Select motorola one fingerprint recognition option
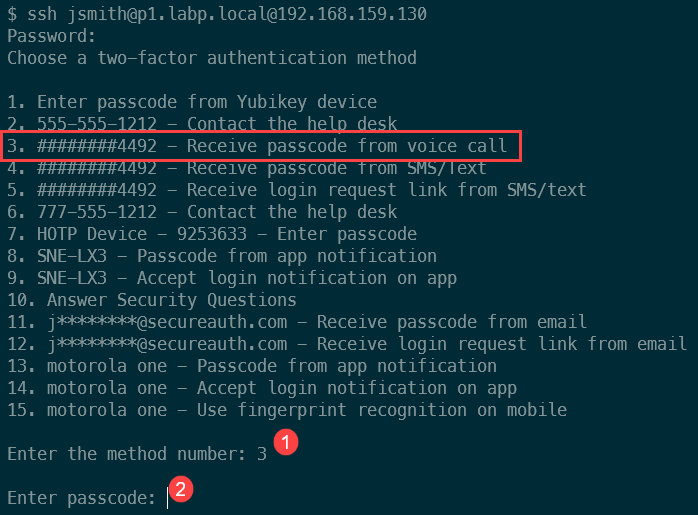Viewport: 698px width, 515px height. (x=287, y=410)
